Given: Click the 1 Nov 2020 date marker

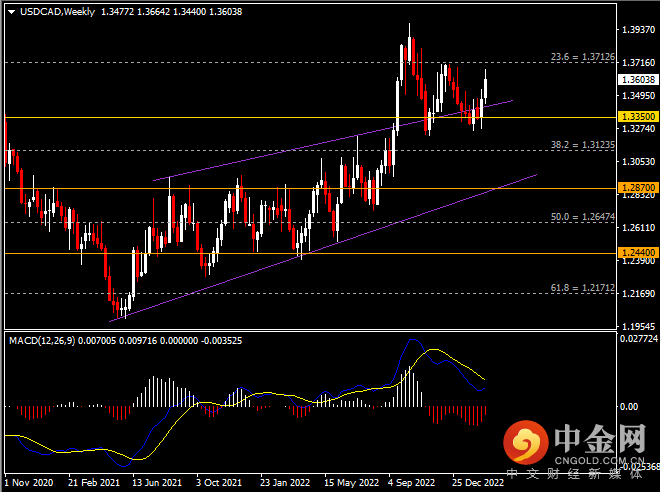Looking at the screenshot, I should pyautogui.click(x=31, y=481).
